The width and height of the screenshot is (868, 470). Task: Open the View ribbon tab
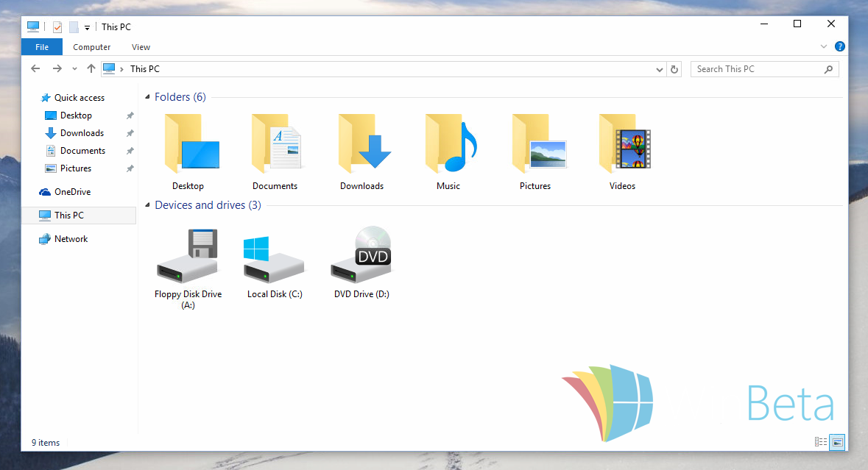pyautogui.click(x=141, y=47)
